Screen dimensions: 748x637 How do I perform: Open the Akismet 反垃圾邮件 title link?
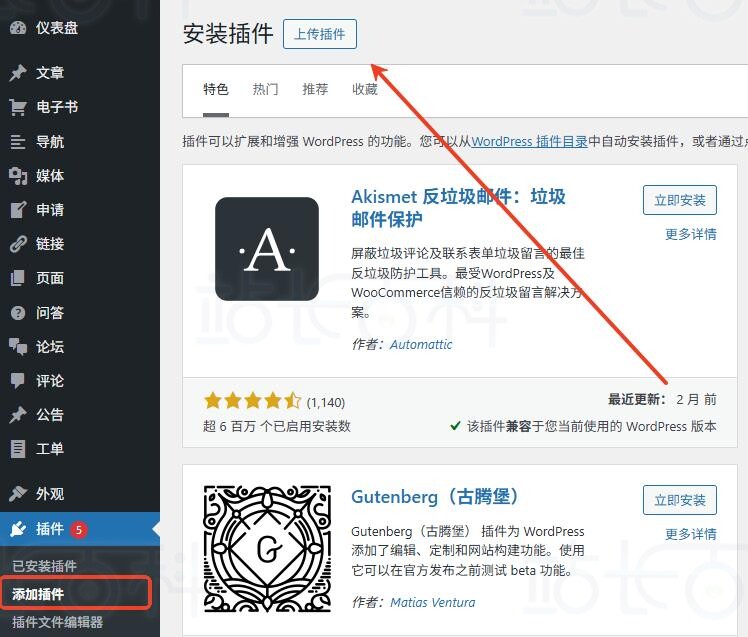click(x=458, y=208)
